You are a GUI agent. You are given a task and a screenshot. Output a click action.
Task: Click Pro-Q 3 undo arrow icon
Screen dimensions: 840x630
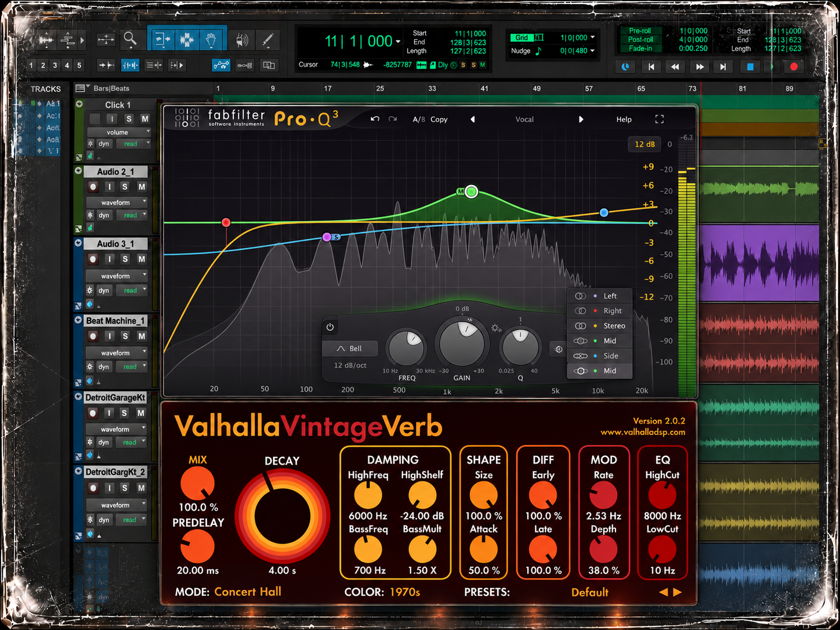tap(375, 119)
